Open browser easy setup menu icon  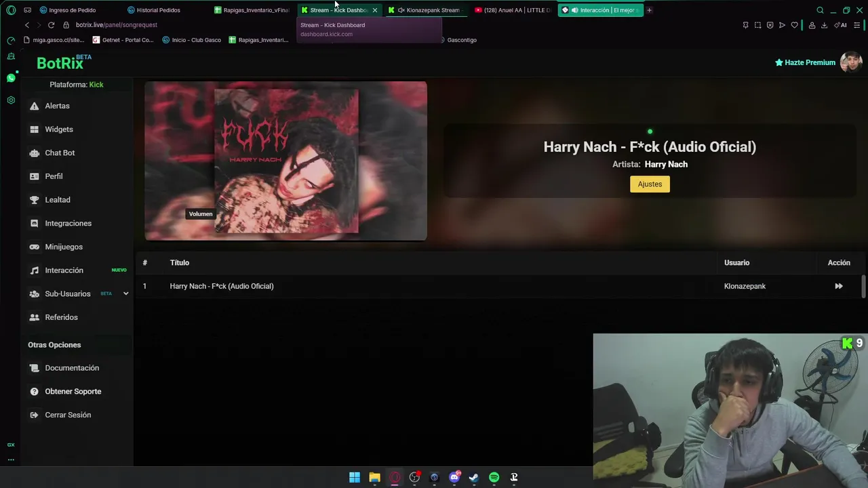857,25
